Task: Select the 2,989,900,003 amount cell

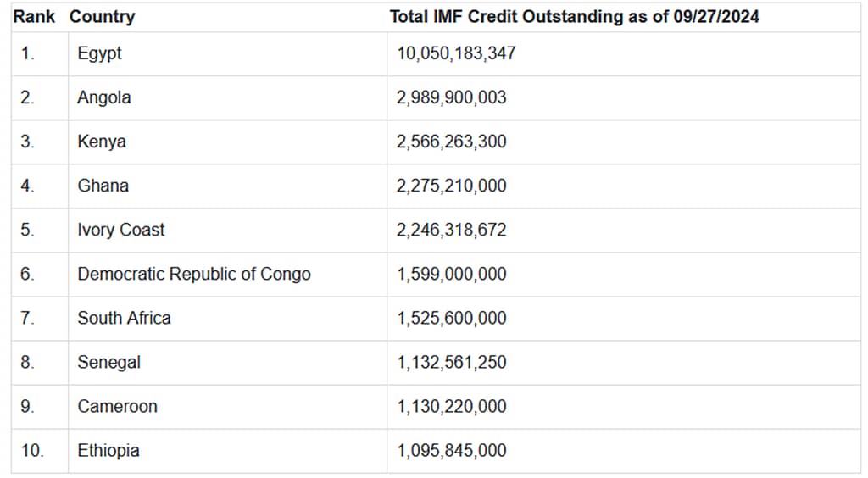Action: click(451, 97)
